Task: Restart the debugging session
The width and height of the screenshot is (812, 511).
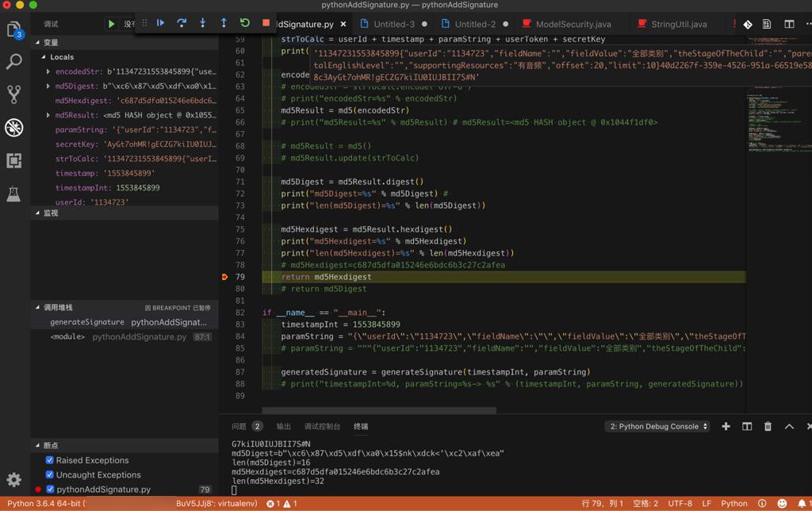Action: [245, 23]
